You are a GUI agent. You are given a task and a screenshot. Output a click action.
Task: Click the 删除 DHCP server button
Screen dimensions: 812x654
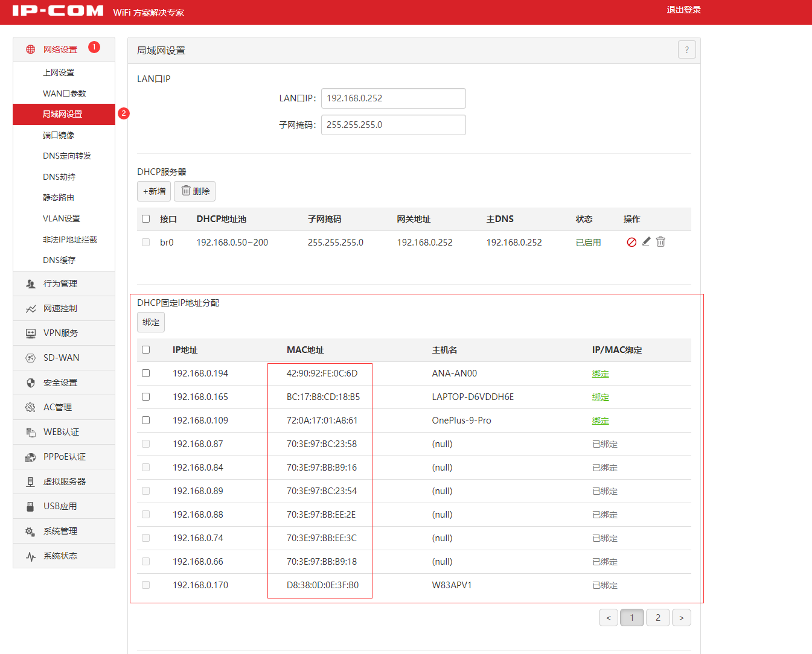click(x=194, y=191)
